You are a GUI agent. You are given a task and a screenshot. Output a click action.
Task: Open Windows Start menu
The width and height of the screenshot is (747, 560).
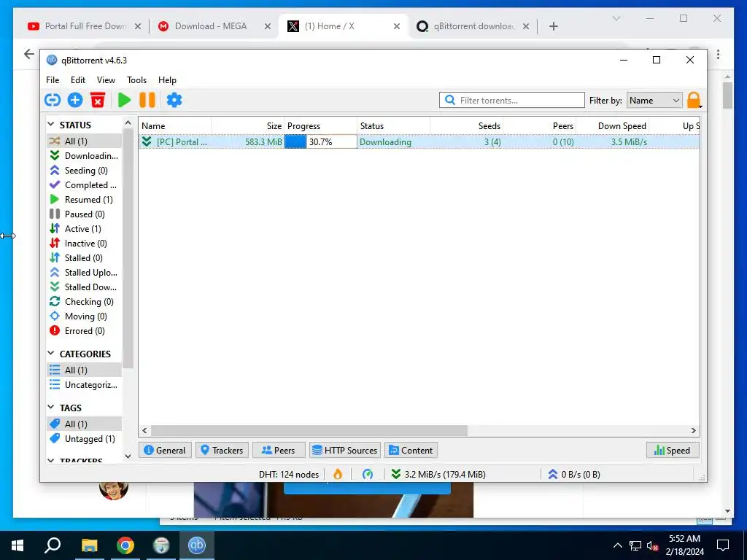tap(18, 545)
